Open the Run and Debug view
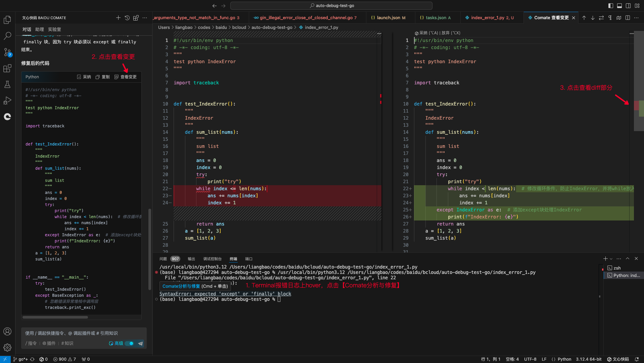Viewport: 644px width, 363px height. coord(7,100)
